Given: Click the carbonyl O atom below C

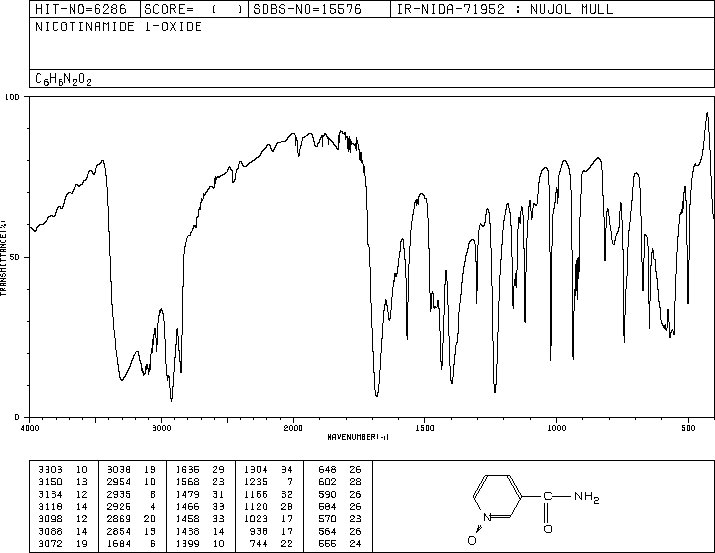Looking at the screenshot, I should coord(548,528).
